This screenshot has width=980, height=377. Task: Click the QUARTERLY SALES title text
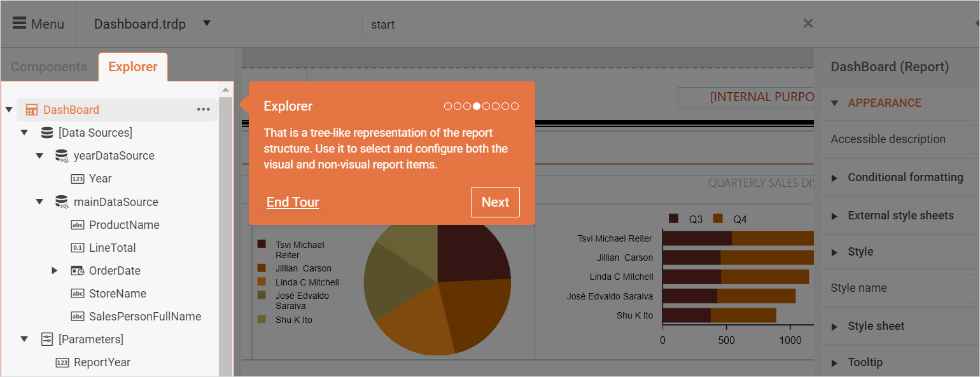(x=761, y=183)
